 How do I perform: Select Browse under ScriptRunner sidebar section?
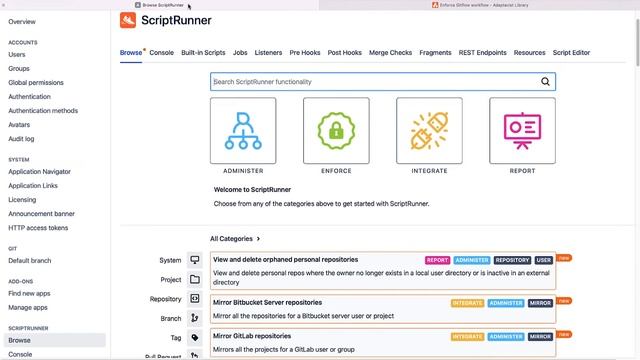click(54, 340)
